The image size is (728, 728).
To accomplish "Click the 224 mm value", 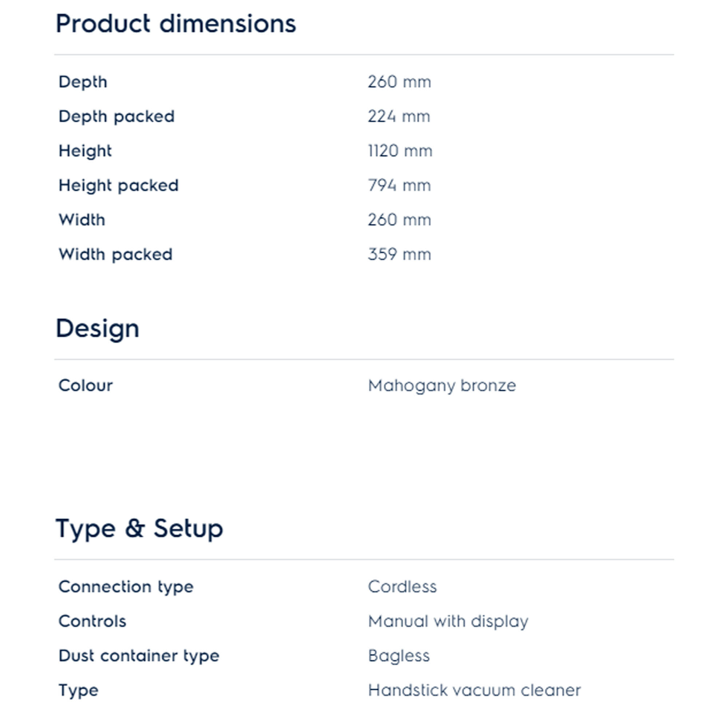I will pos(399,116).
